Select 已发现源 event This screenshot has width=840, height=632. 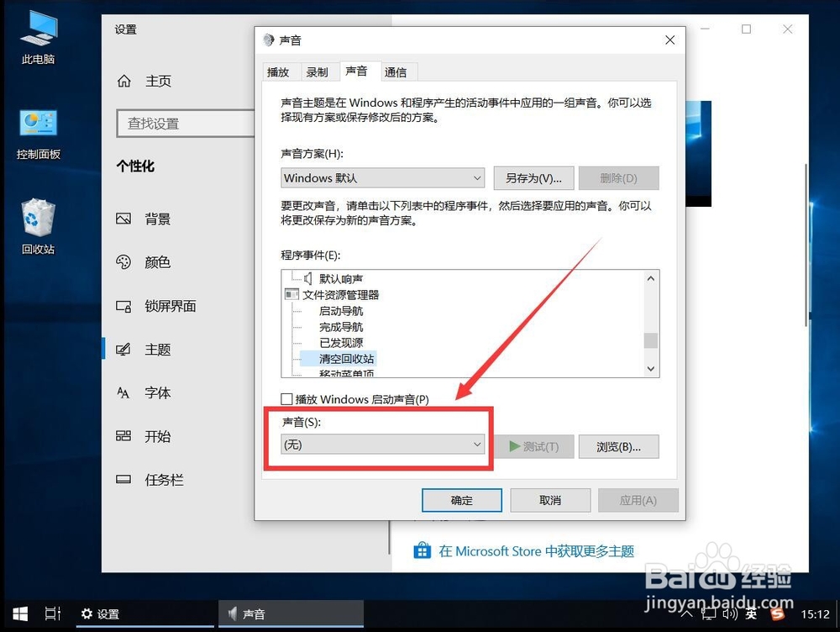(341, 343)
